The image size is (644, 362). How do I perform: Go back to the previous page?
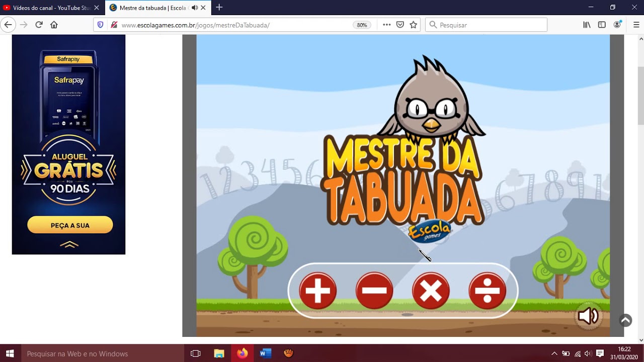point(8,25)
